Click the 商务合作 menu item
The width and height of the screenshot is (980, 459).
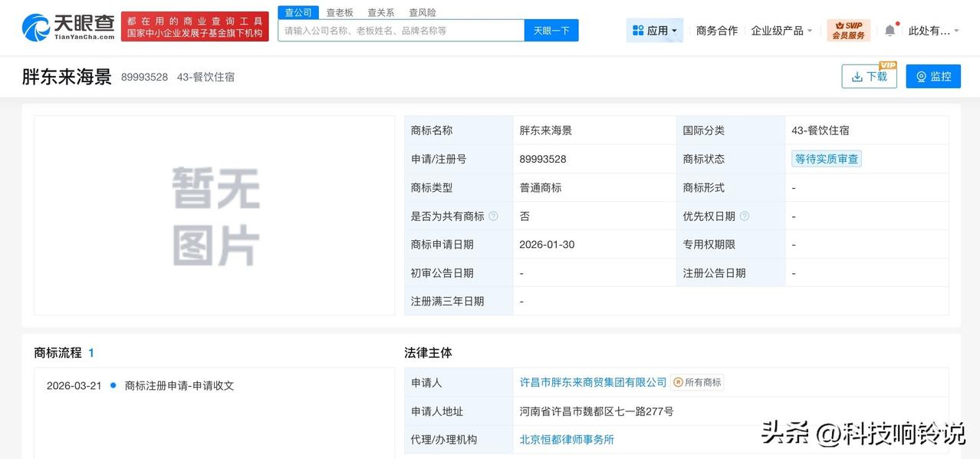pos(716,30)
